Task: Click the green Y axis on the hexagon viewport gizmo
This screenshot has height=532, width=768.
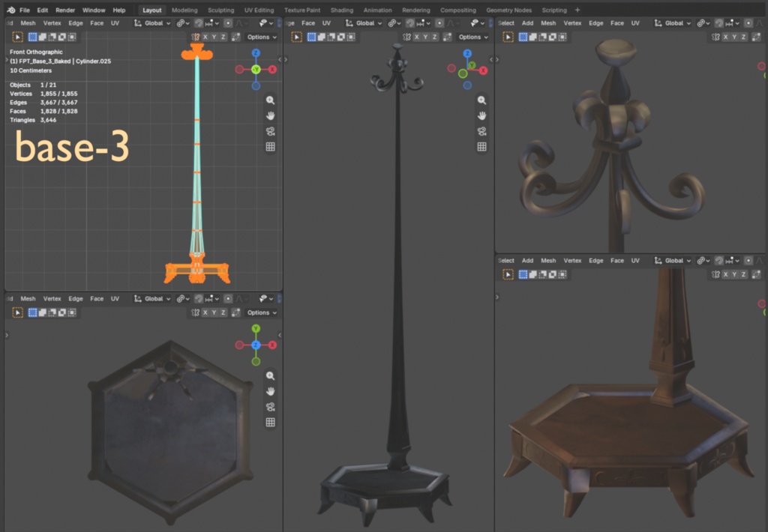Action: 256,329
